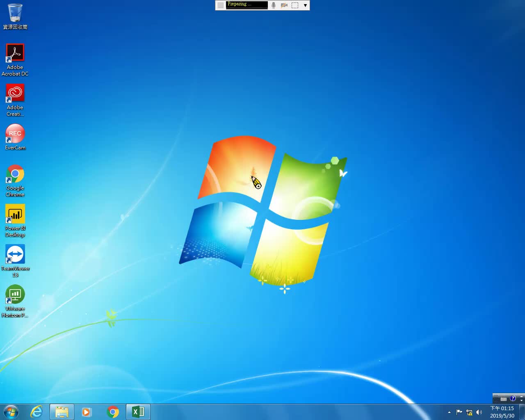
Task: Open the language bar help icon
Action: (x=513, y=398)
